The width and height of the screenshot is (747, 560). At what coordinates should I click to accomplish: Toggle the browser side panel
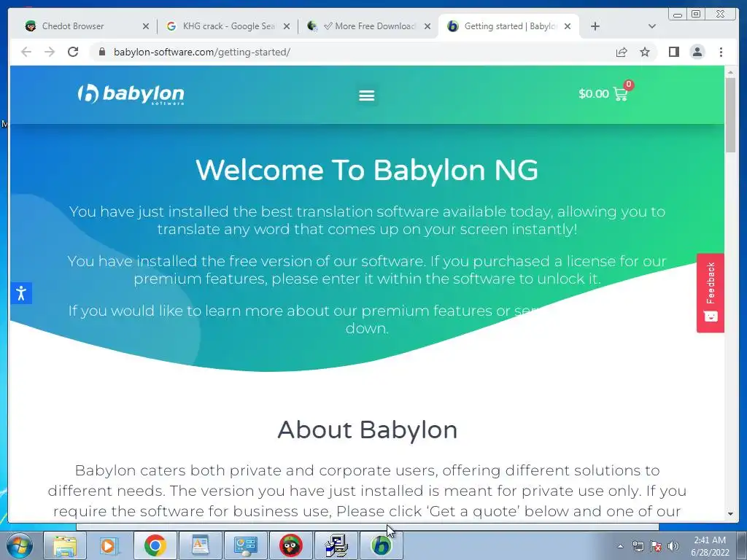coord(673,52)
